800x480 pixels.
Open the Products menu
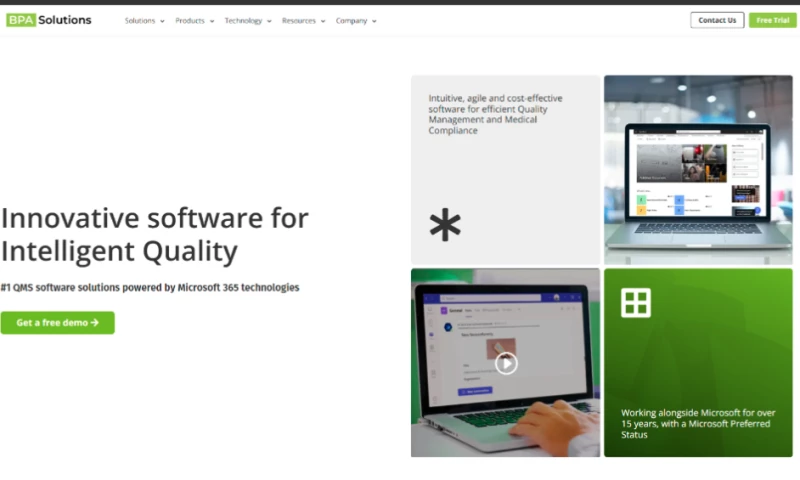click(x=190, y=21)
